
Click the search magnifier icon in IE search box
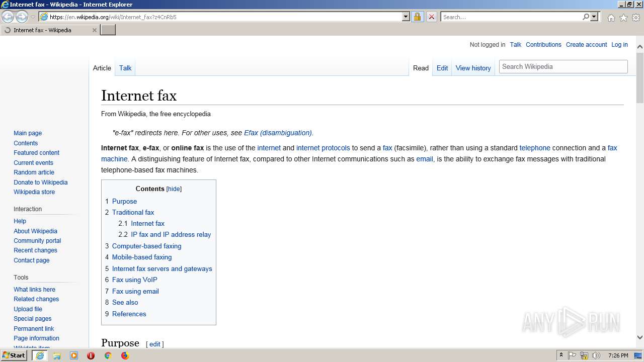pos(586,17)
